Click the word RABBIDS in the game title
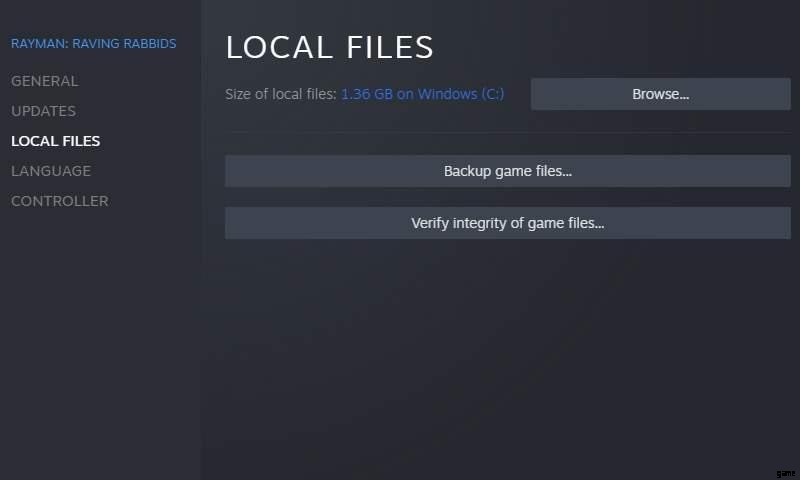This screenshot has height=480, width=800. coord(148,44)
